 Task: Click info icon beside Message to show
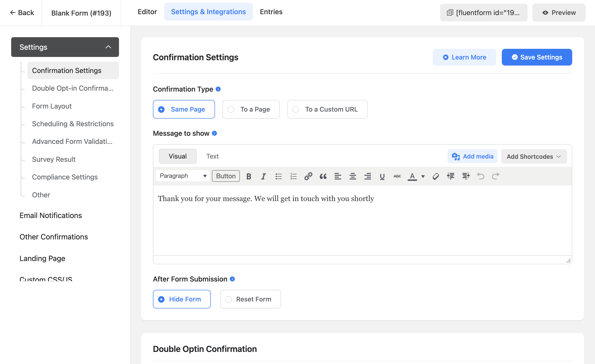(215, 133)
